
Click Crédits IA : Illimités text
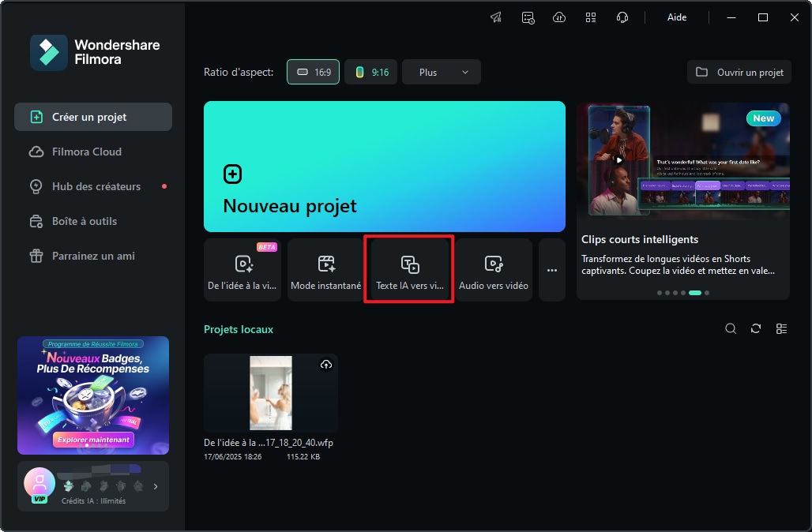[93, 501]
